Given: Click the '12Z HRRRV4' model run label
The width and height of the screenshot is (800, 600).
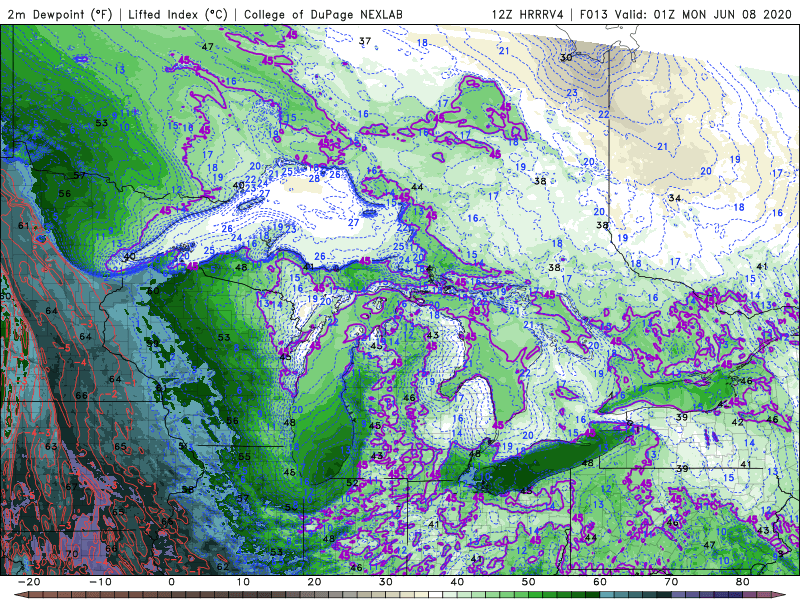Looking at the screenshot, I should [x=528, y=14].
